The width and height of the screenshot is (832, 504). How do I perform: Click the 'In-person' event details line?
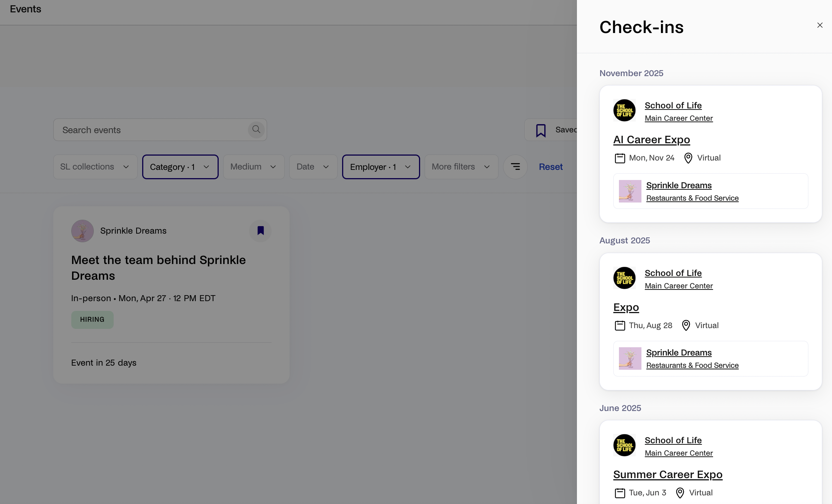point(143,298)
